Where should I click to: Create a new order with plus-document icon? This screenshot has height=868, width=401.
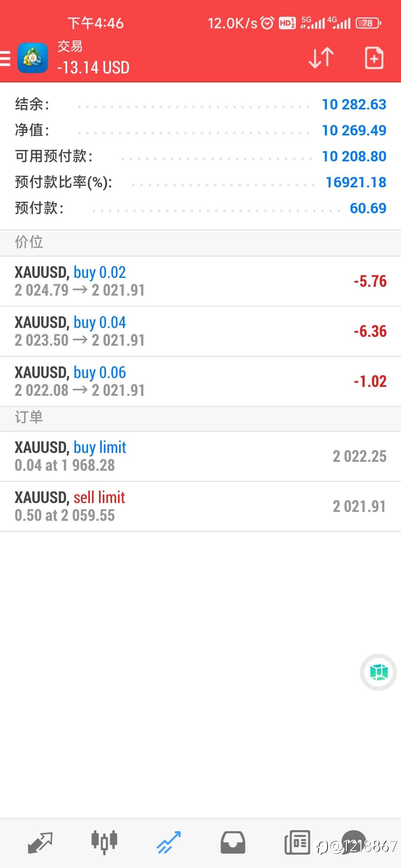tap(374, 58)
